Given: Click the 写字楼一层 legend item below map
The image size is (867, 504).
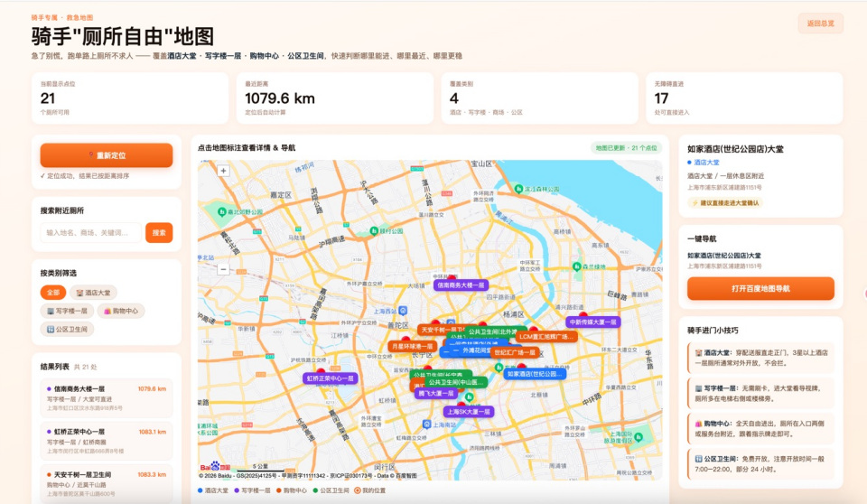Looking at the screenshot, I should click(x=252, y=490).
